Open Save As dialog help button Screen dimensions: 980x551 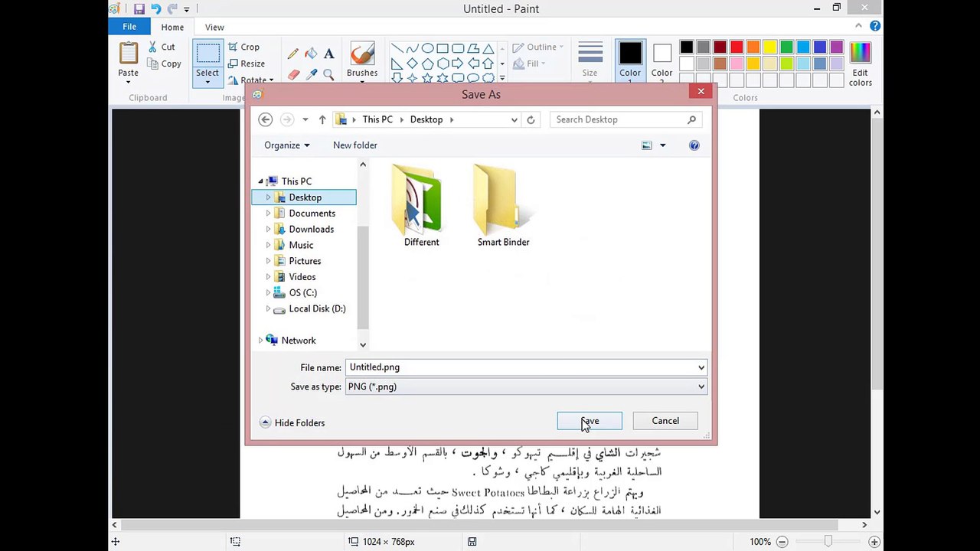pyautogui.click(x=694, y=145)
